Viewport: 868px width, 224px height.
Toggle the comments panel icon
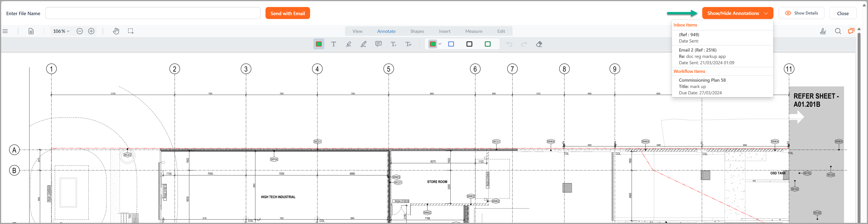851,31
